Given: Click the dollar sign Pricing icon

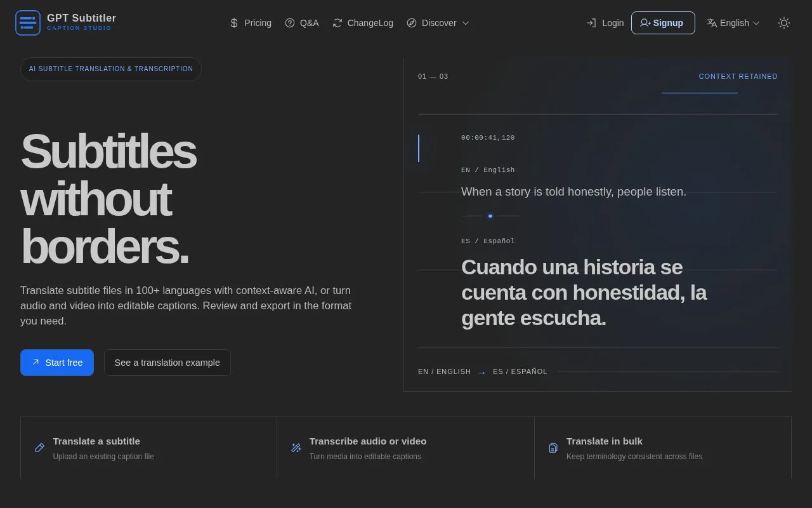Looking at the screenshot, I should click(234, 23).
